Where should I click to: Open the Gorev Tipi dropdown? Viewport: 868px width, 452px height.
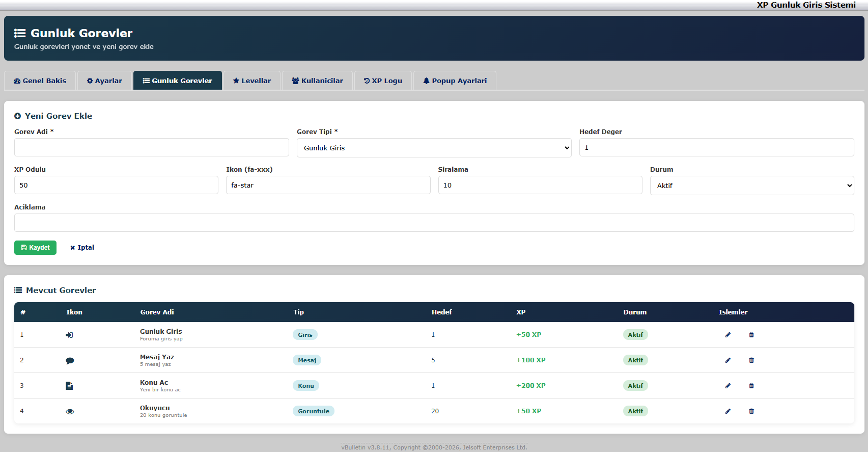click(434, 148)
